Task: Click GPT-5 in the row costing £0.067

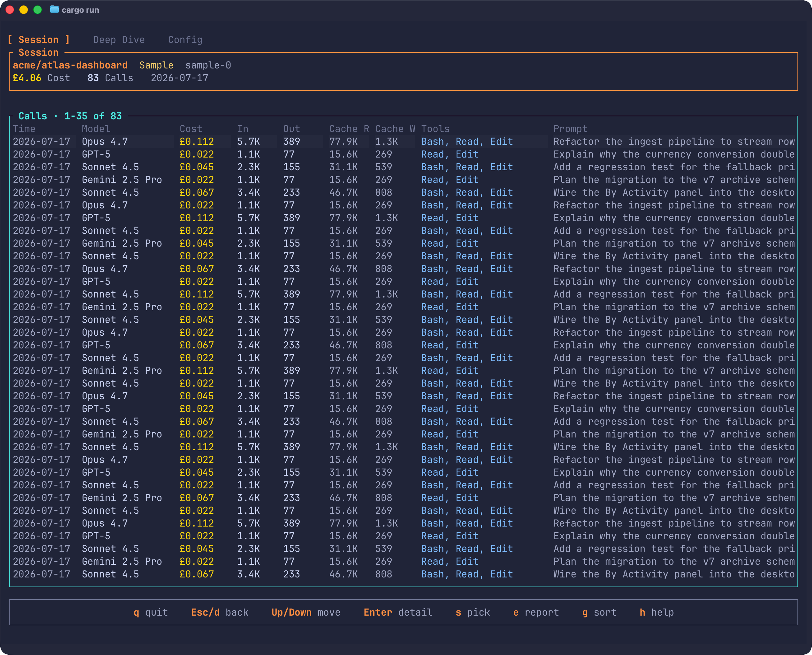Action: coord(96,345)
